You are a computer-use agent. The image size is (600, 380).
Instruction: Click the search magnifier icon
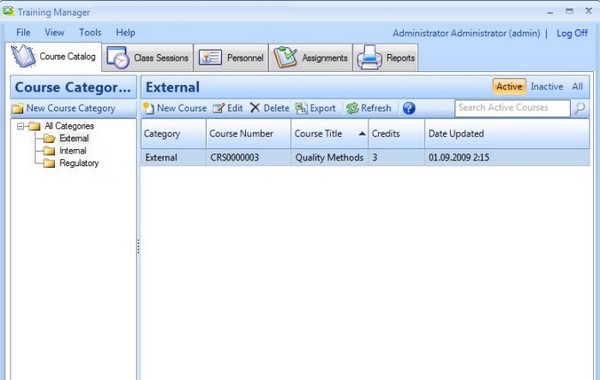point(580,108)
